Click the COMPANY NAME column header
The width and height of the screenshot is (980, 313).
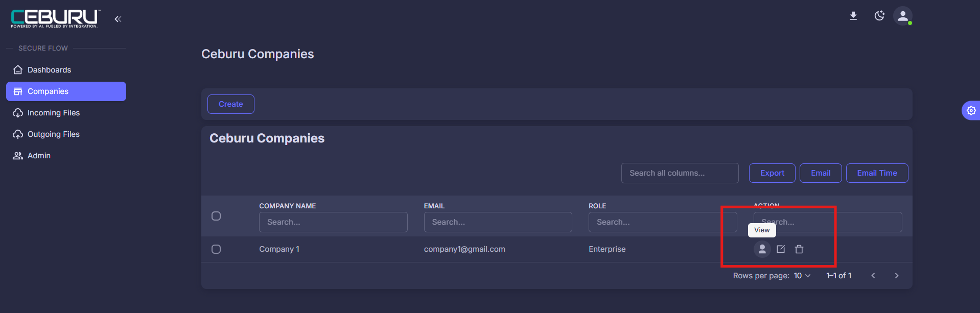[x=287, y=206]
